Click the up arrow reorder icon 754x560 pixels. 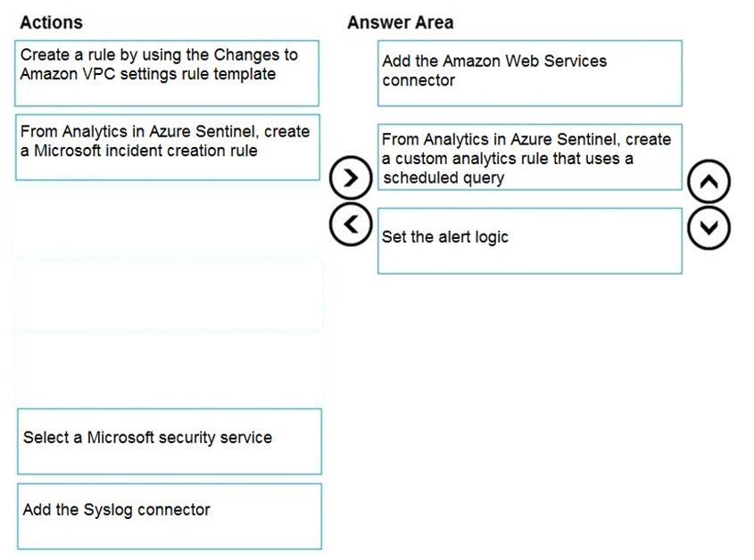point(708,181)
